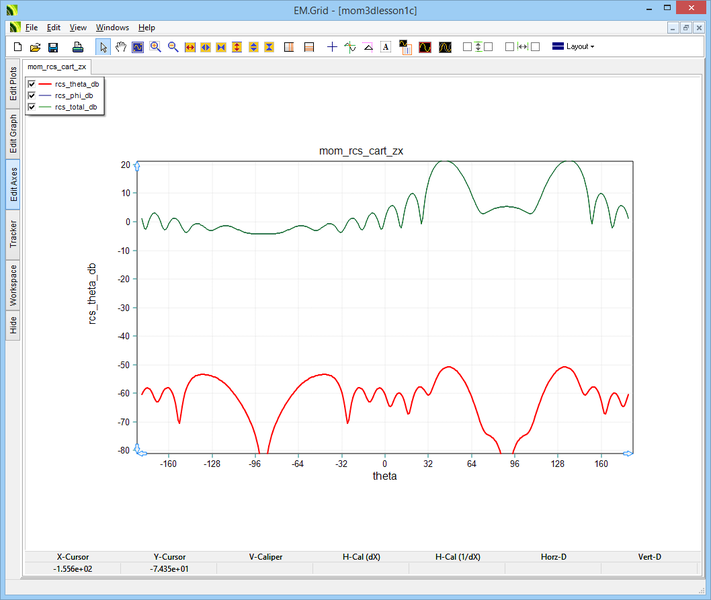This screenshot has height=600, width=711.
Task: Open the Windows menu
Action: [113, 28]
